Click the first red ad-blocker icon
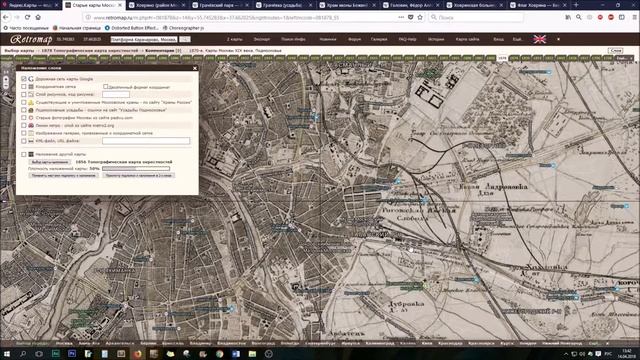Viewport: 640px width, 360px height. click(600, 17)
